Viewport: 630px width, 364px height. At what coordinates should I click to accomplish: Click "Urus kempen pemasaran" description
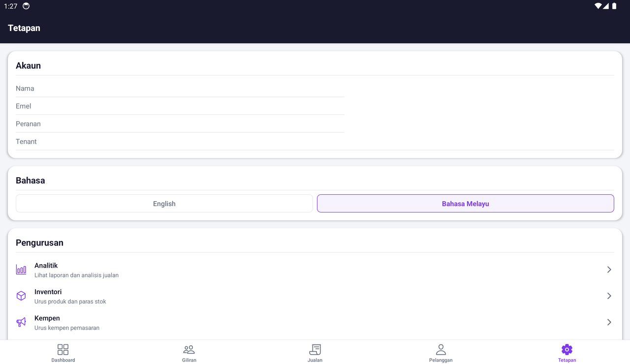67,328
